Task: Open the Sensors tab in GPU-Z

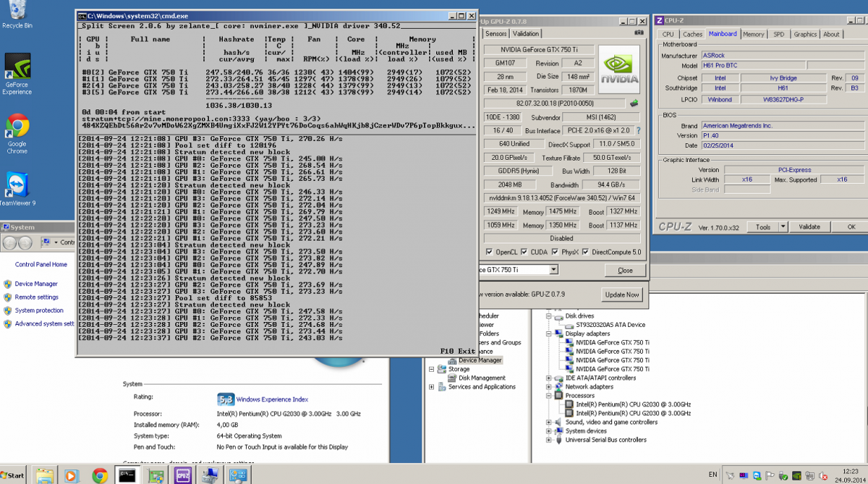Action: pos(495,33)
